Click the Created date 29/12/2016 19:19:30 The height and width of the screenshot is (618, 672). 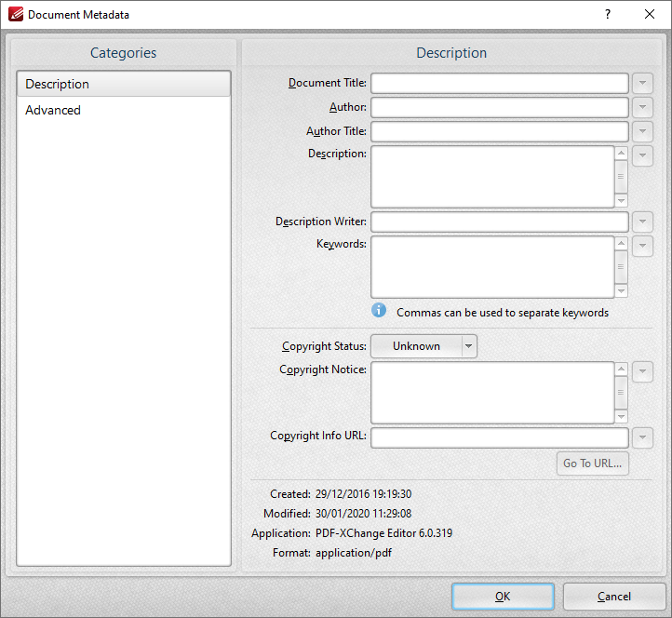[x=363, y=494]
